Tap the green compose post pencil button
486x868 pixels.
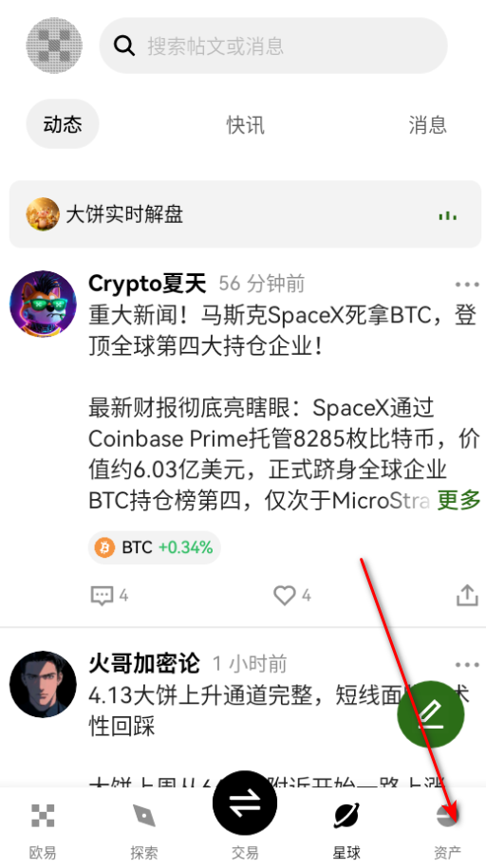point(431,714)
